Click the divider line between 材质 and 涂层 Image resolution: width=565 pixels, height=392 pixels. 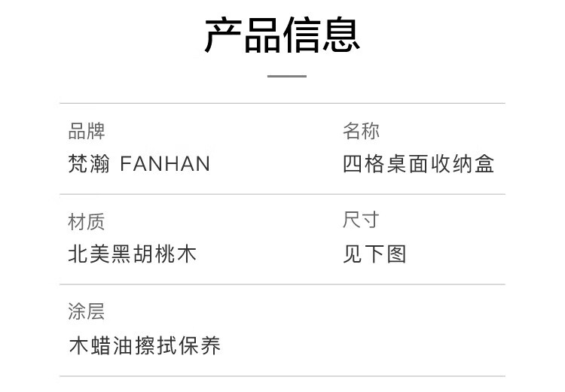[x=282, y=284]
